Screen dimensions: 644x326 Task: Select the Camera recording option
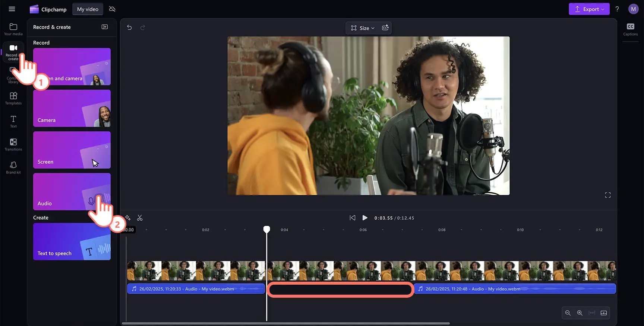click(72, 108)
